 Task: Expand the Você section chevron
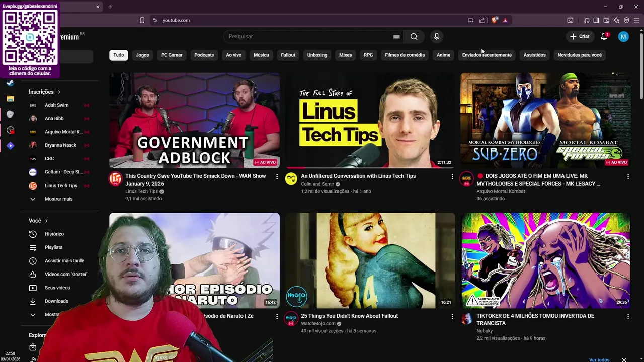click(46, 221)
